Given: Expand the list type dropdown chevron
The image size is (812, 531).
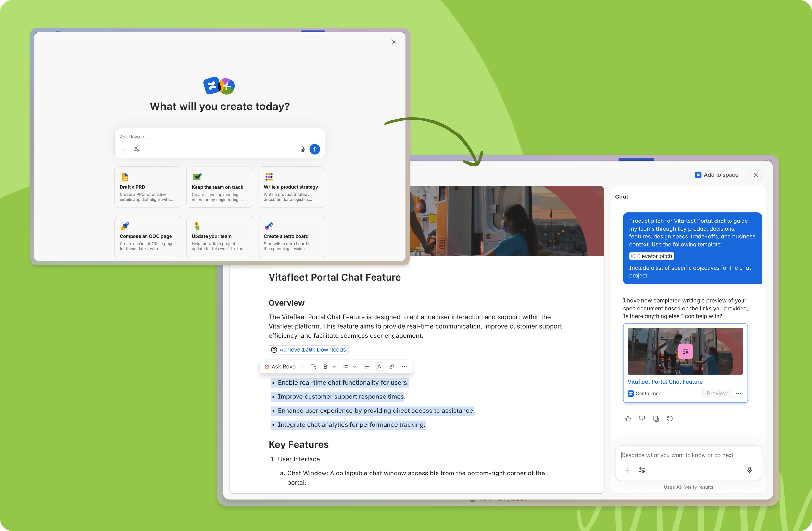Looking at the screenshot, I should 354,367.
